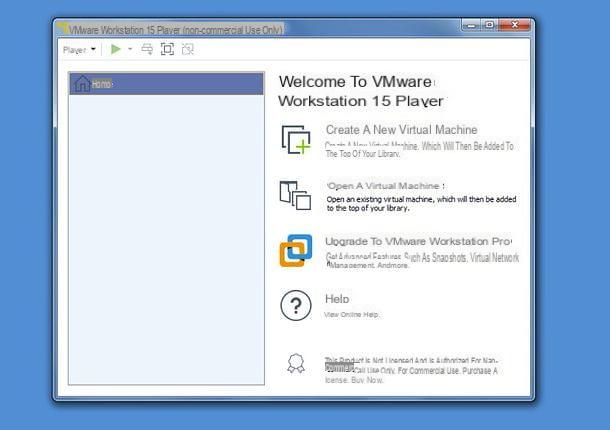Click the VMware Workstation Pro upgrade icon
Image resolution: width=610 pixels, height=430 pixels.
coord(296,251)
